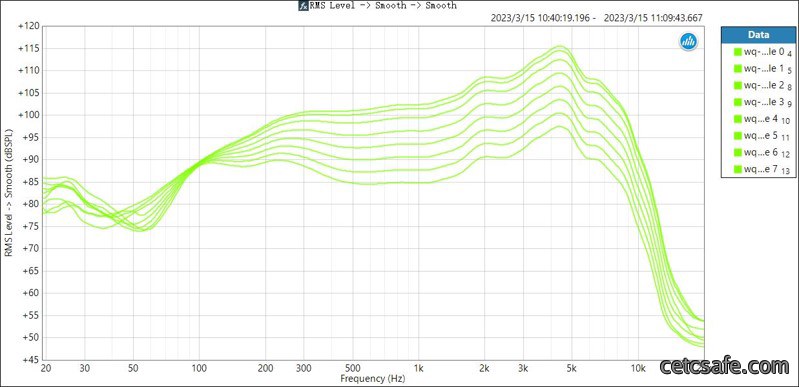The width and height of the screenshot is (799, 387).
Task: Click the green swatch for wq-...le 2
Action: 737,85
